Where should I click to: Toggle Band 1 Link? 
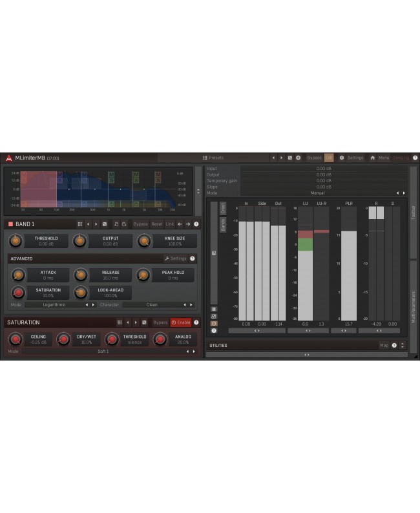coord(170,224)
